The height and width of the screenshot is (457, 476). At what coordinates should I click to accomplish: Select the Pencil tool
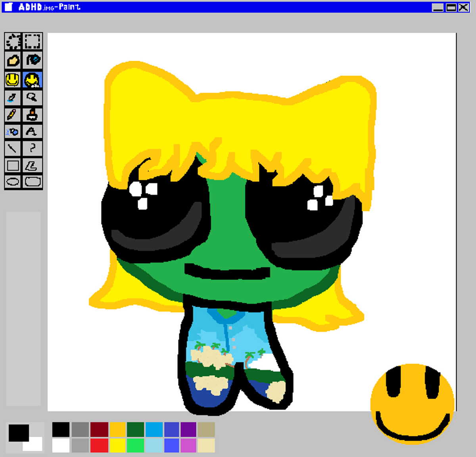pyautogui.click(x=13, y=115)
